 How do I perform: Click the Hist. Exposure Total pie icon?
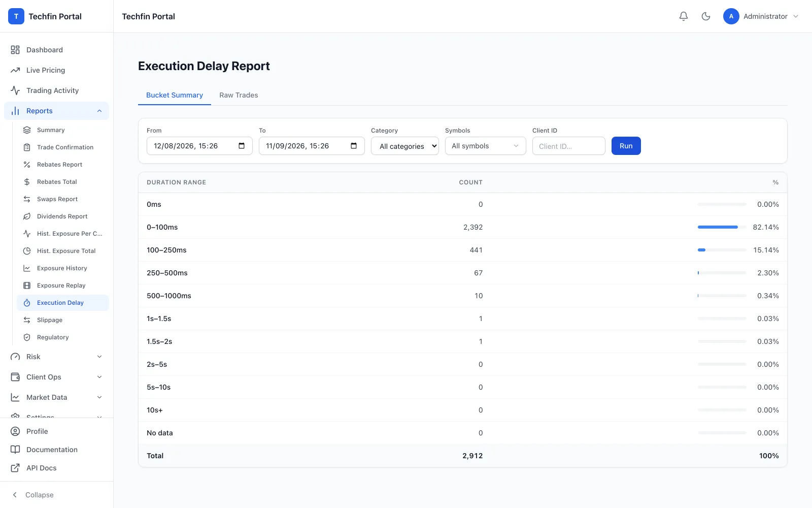point(27,251)
